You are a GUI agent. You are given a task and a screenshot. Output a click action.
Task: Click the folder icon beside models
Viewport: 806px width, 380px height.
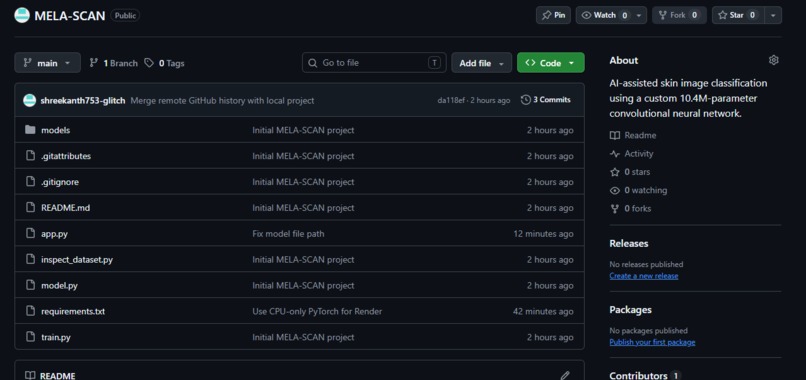[x=30, y=130]
